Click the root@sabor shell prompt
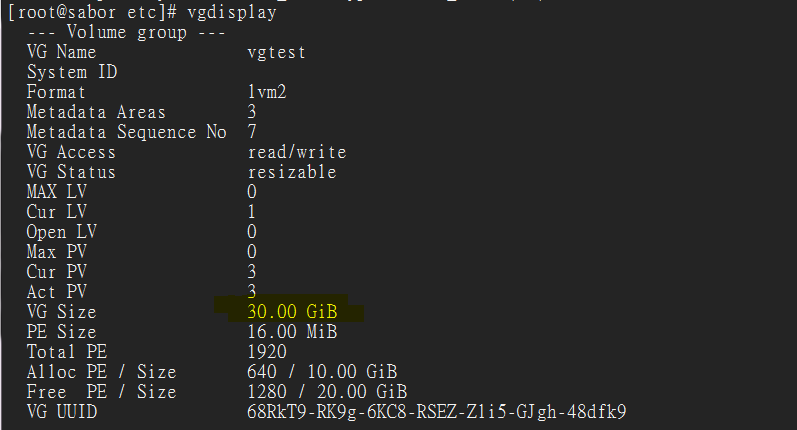797x430 pixels. [92, 12]
